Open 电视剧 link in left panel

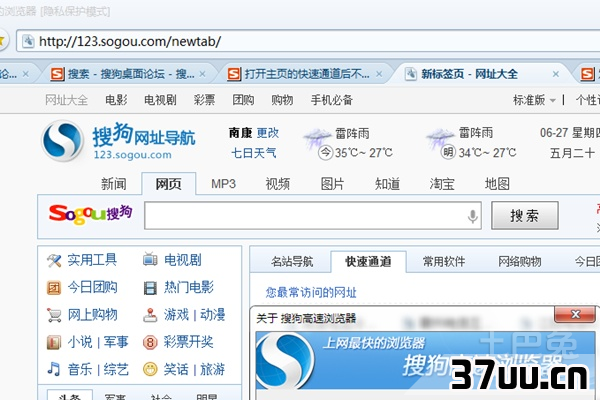[183, 260]
